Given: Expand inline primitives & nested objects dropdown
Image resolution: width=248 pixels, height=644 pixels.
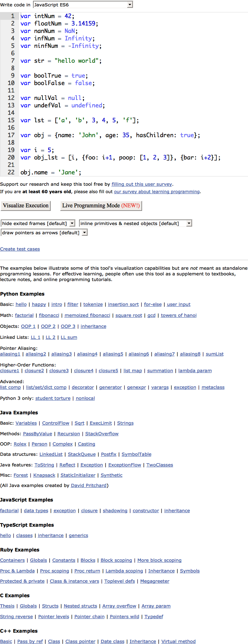Looking at the screenshot, I should pos(135,223).
